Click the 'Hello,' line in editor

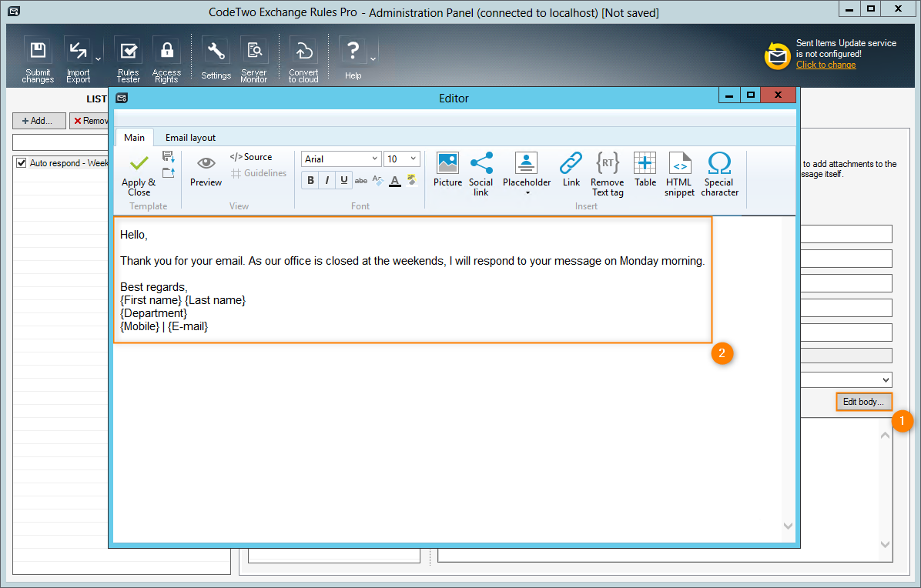(x=134, y=235)
